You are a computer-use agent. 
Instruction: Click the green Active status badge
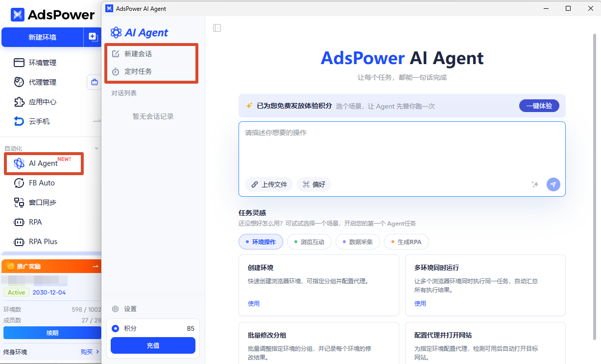[x=16, y=292]
